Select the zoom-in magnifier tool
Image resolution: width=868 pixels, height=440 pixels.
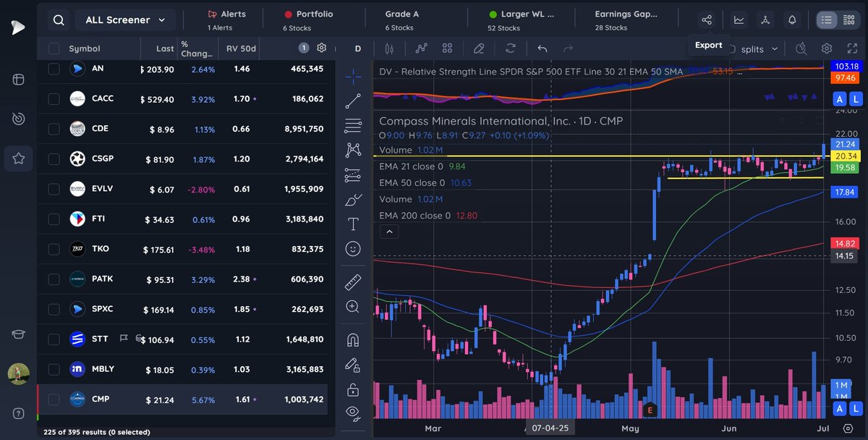click(x=353, y=306)
